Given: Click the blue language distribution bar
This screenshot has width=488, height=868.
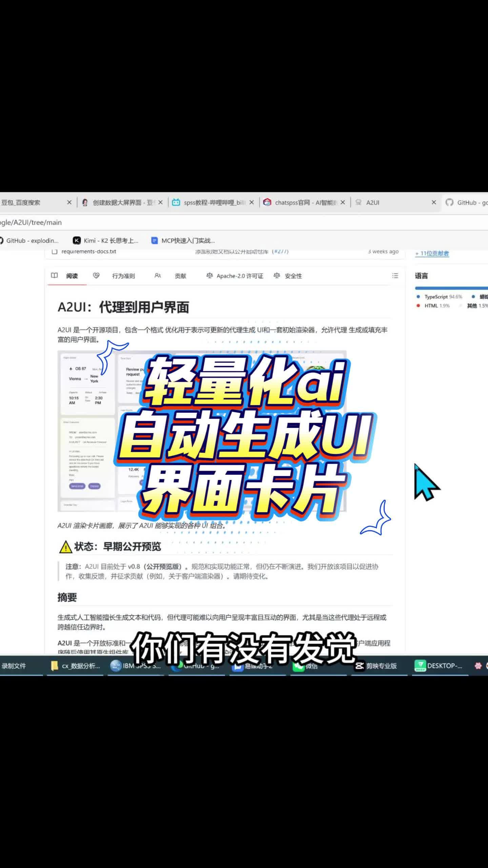Looking at the screenshot, I should 451,288.
